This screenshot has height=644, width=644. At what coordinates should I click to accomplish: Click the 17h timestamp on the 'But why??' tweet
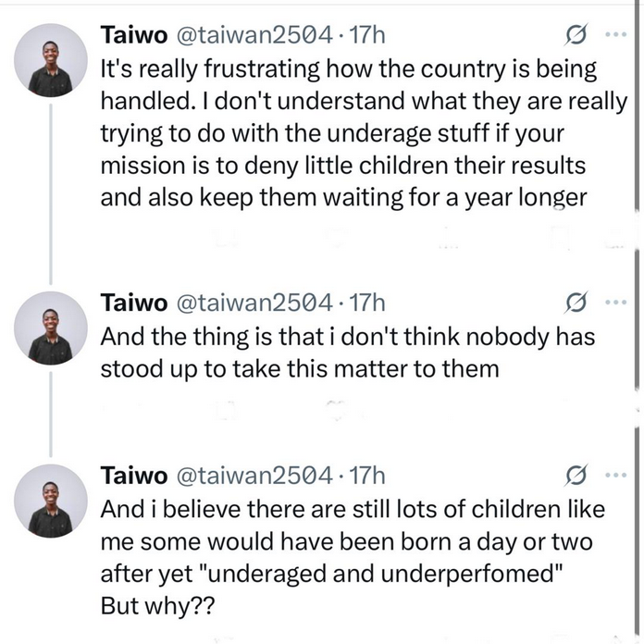365,477
